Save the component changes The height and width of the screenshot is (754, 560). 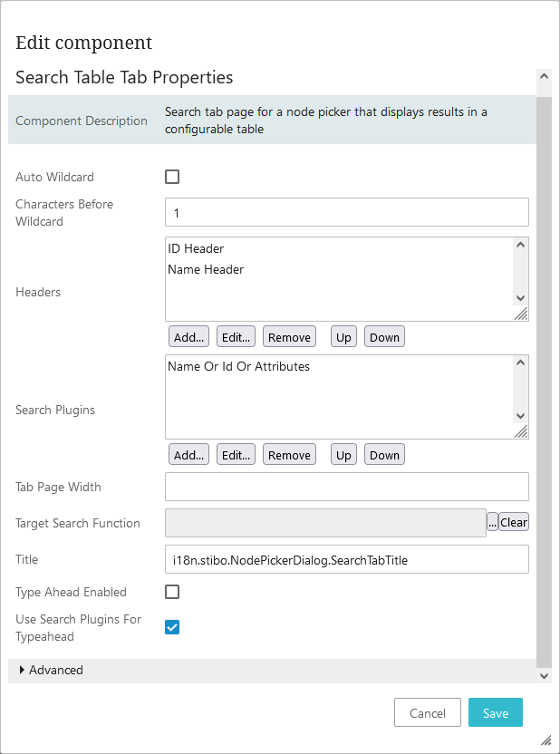[495, 713]
